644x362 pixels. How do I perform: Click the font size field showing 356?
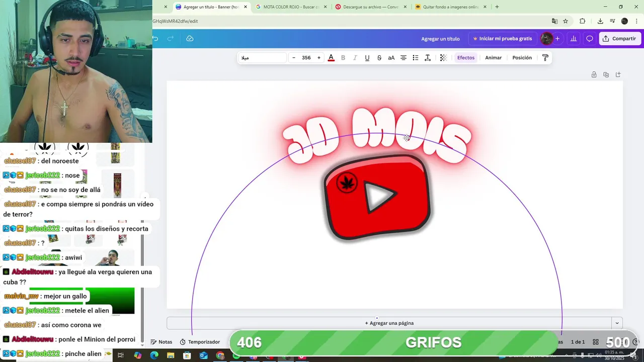pyautogui.click(x=306, y=58)
